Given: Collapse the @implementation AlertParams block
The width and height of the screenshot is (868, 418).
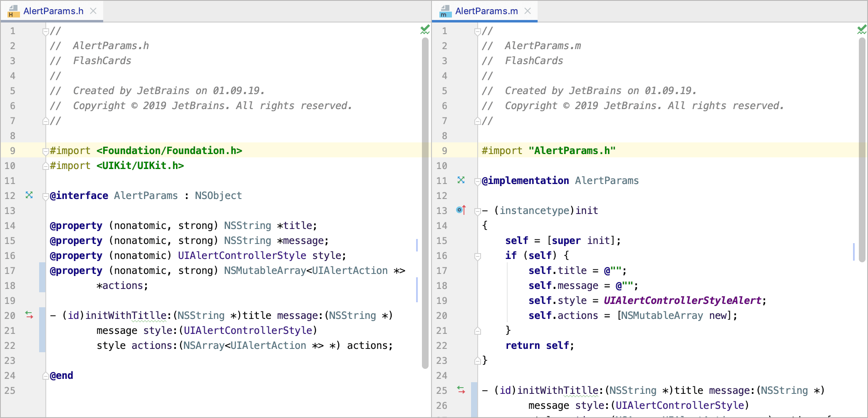Looking at the screenshot, I should 478,182.
